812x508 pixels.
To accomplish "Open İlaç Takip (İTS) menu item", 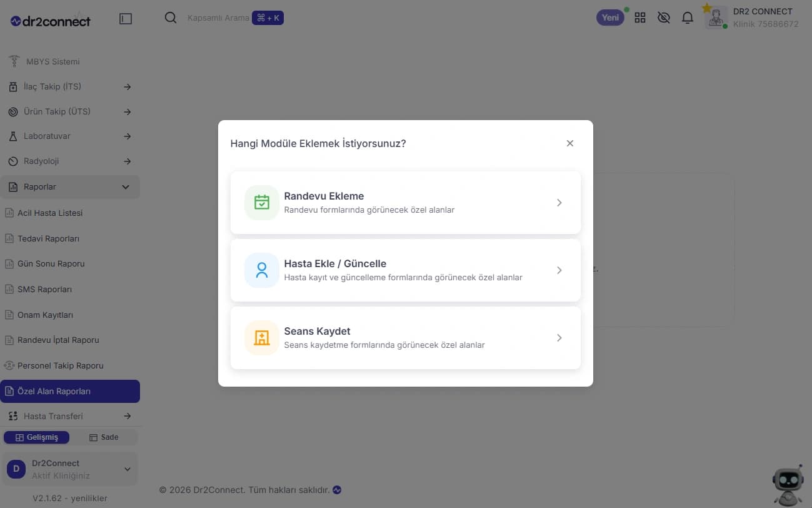I will 70,86.
